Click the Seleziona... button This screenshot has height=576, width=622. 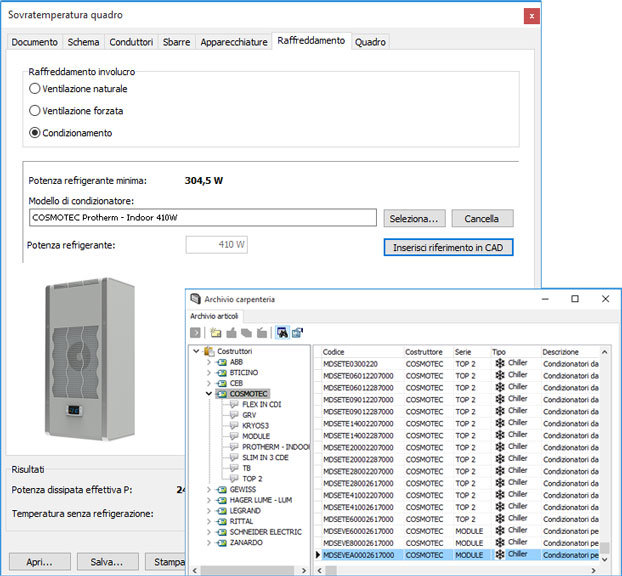click(x=414, y=219)
